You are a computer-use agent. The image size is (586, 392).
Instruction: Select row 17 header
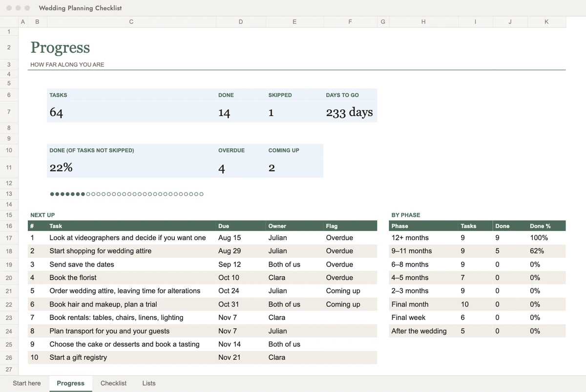9,238
